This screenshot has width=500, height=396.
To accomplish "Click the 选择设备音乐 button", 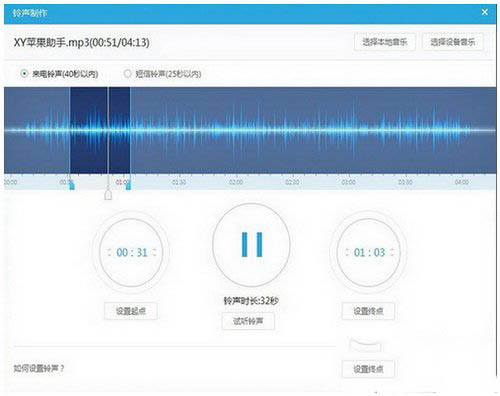I will (453, 42).
